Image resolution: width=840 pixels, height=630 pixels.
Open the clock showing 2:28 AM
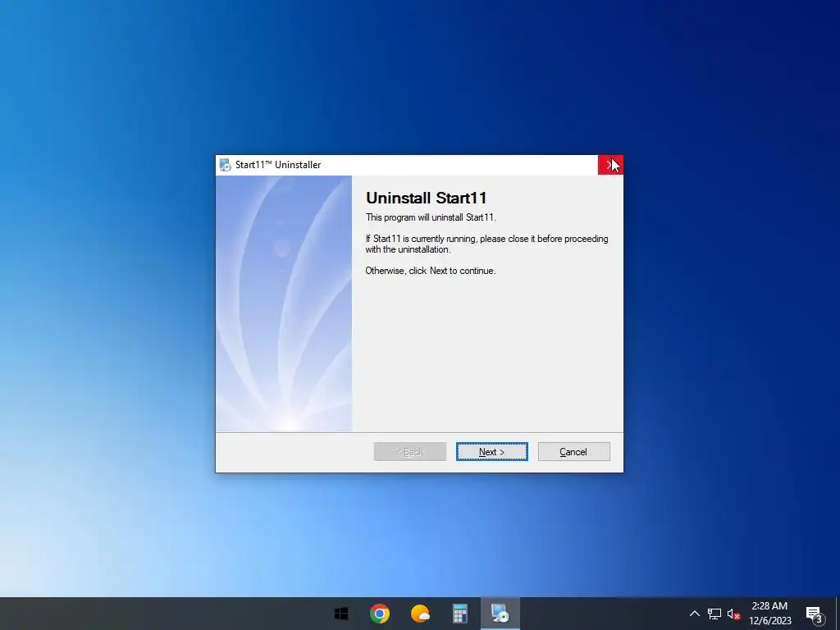click(x=769, y=614)
